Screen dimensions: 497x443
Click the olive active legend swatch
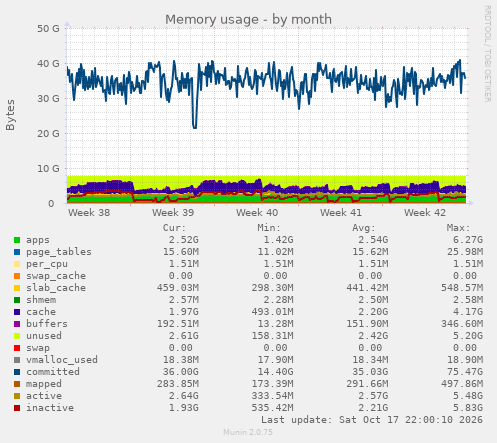click(17, 396)
